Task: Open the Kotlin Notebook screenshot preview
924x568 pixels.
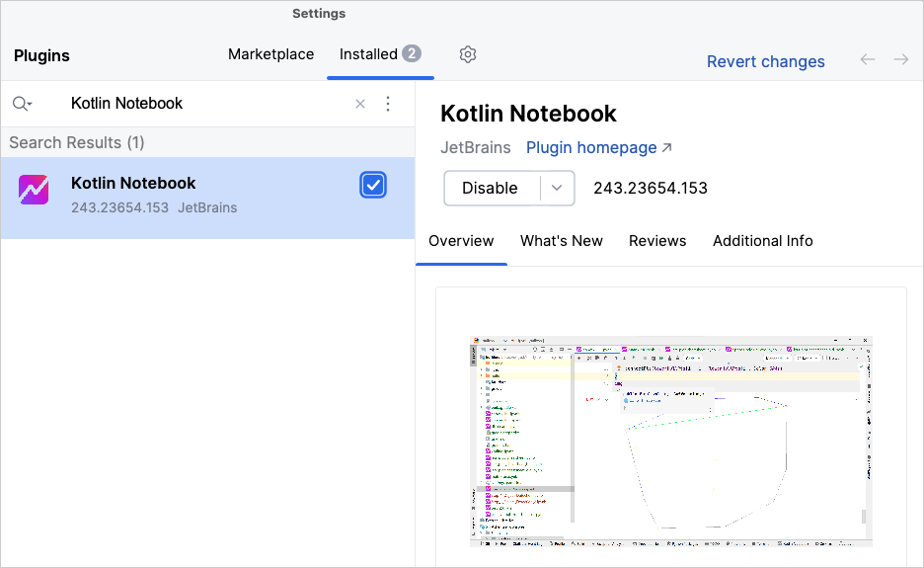Action: (670, 442)
